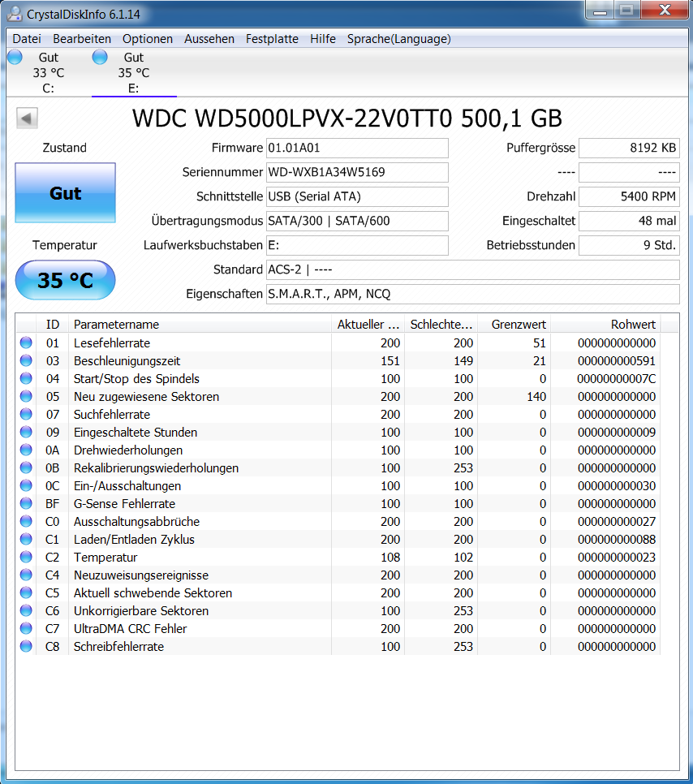Open the Datei menu
The image size is (693, 784).
27,39
